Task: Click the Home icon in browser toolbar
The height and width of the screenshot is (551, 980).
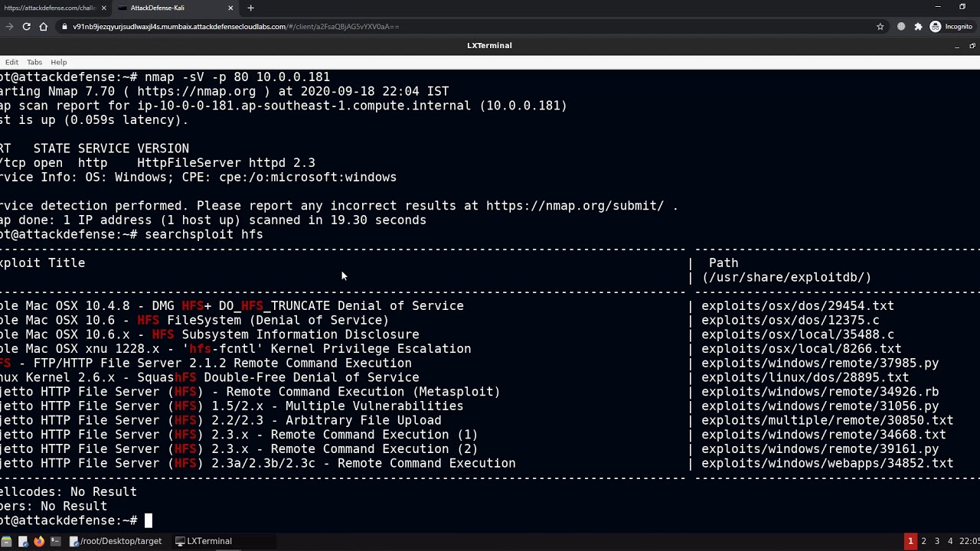Action: pos(44,27)
